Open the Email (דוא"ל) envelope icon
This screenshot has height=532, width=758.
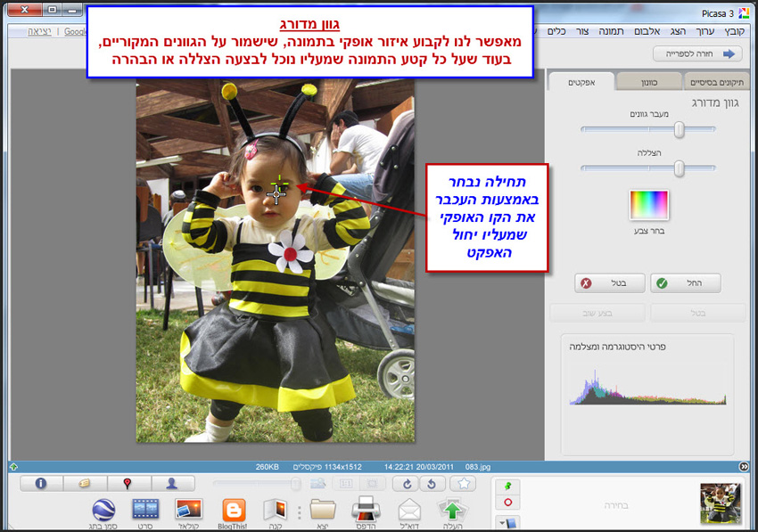(409, 510)
